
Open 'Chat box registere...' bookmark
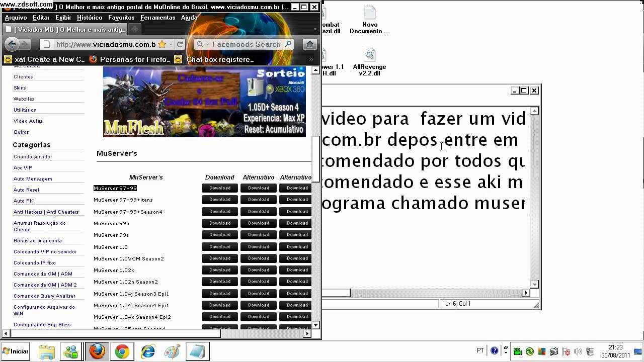point(213,59)
